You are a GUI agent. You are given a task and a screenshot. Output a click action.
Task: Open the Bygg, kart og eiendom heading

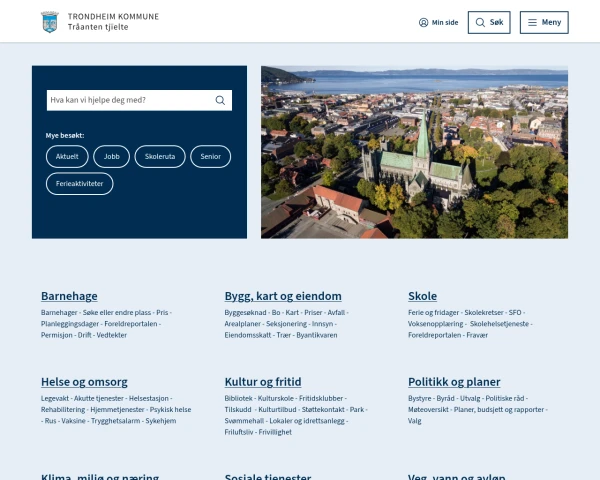point(283,296)
